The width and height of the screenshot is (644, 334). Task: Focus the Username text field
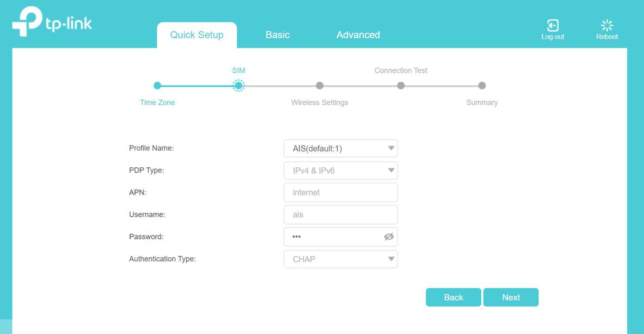[340, 215]
